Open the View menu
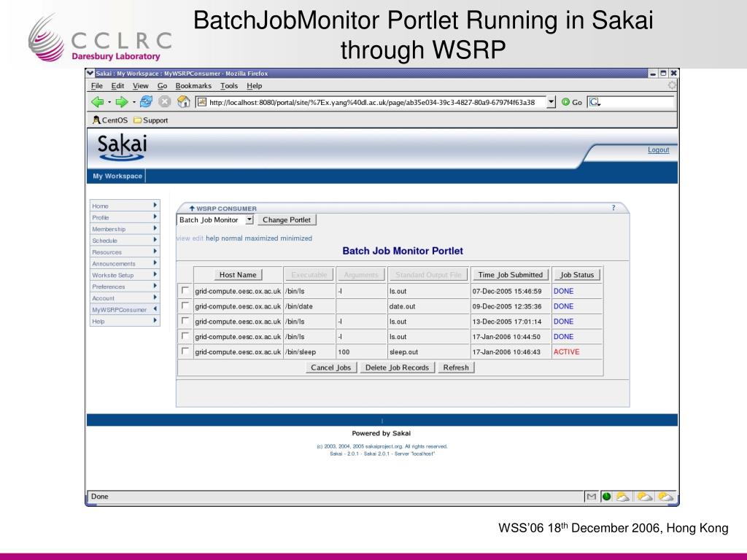747x560 pixels. tap(141, 86)
